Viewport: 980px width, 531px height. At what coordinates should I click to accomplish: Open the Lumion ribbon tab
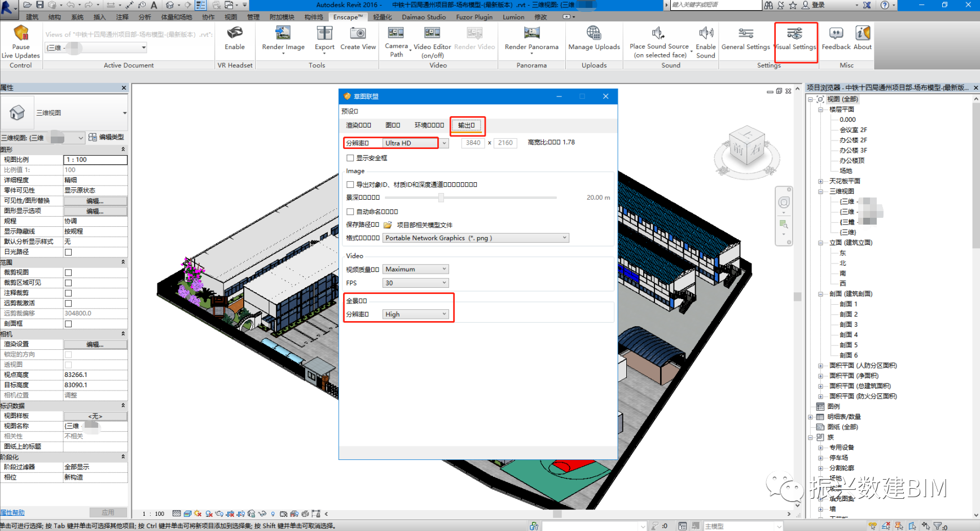tap(513, 17)
